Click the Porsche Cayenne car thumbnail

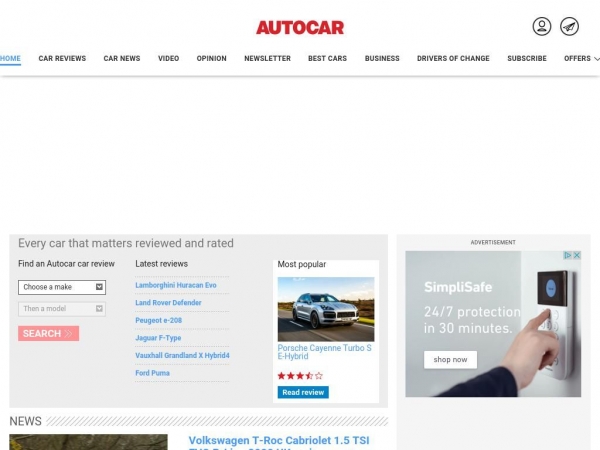(326, 309)
